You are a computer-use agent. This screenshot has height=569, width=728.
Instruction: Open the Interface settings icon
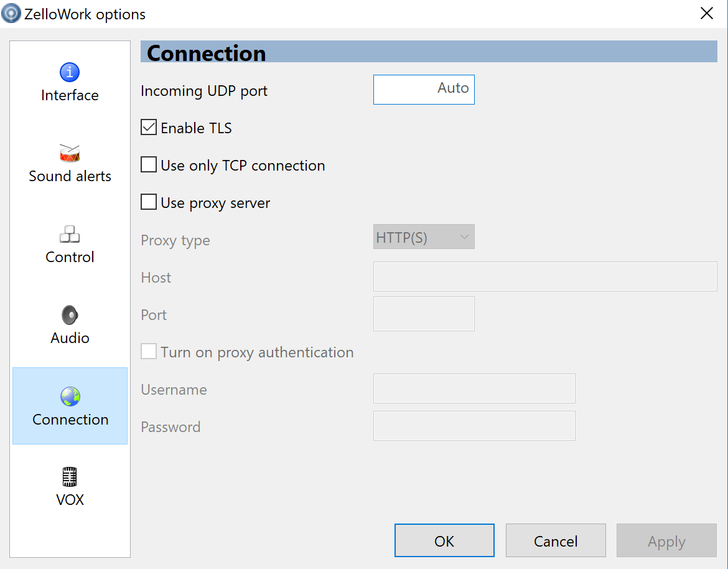pyautogui.click(x=70, y=72)
